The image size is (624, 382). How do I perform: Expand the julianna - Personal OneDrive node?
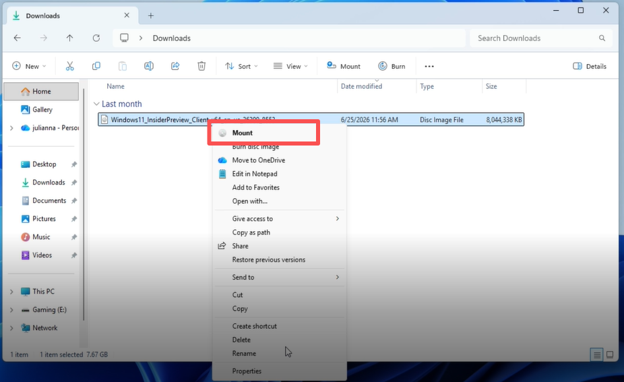coord(12,128)
